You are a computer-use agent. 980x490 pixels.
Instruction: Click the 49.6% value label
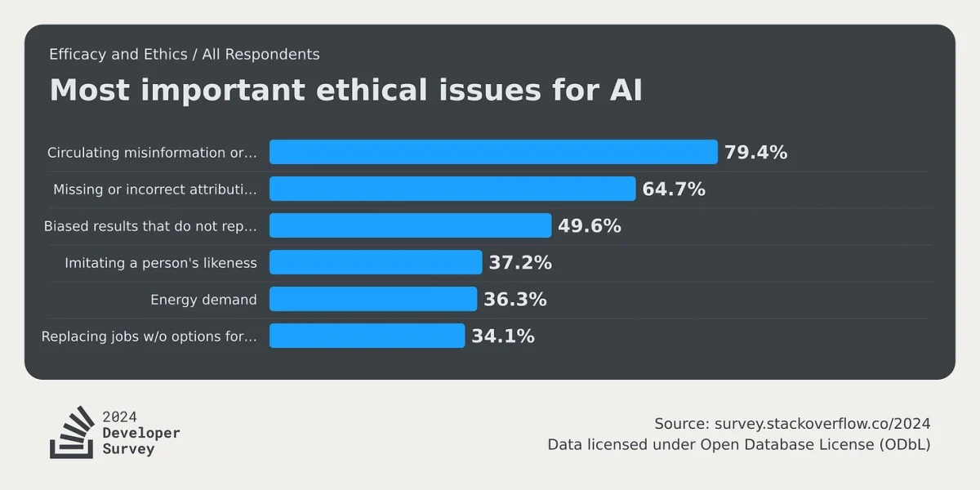click(590, 225)
